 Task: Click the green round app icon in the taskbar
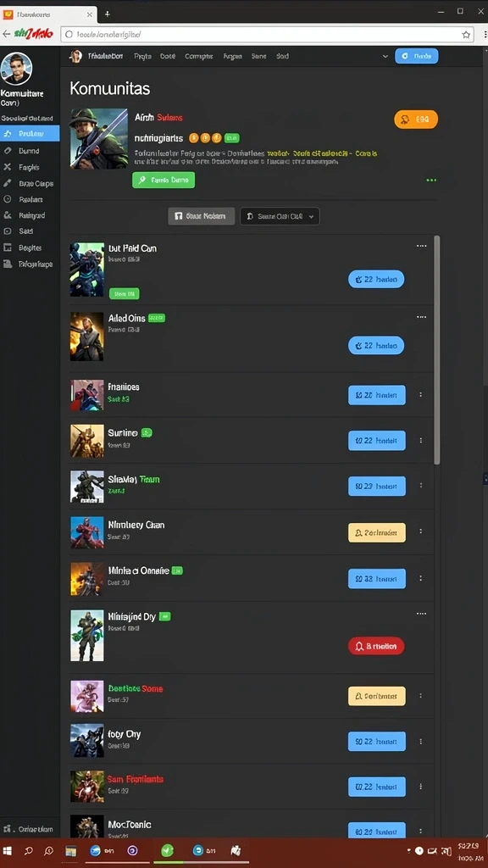167,851
